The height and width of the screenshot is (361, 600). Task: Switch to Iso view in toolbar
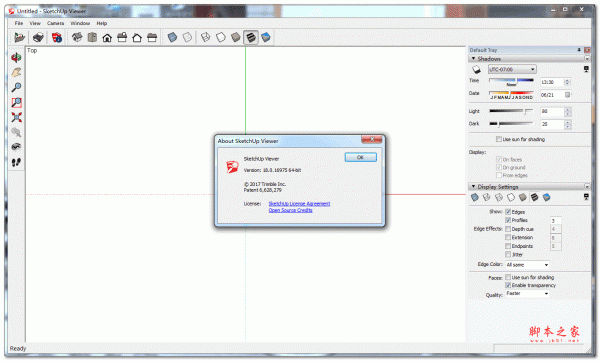77,38
